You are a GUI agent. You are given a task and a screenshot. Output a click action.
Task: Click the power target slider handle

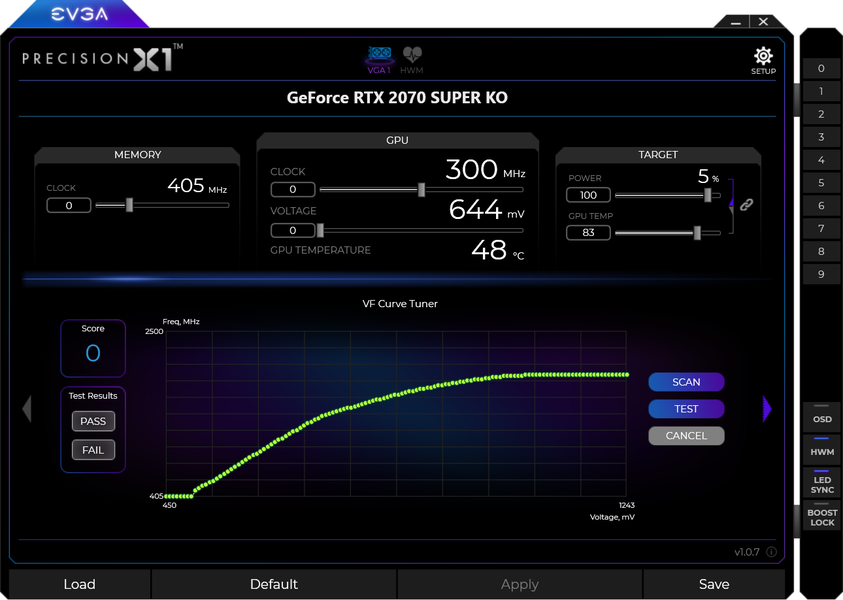pos(708,195)
